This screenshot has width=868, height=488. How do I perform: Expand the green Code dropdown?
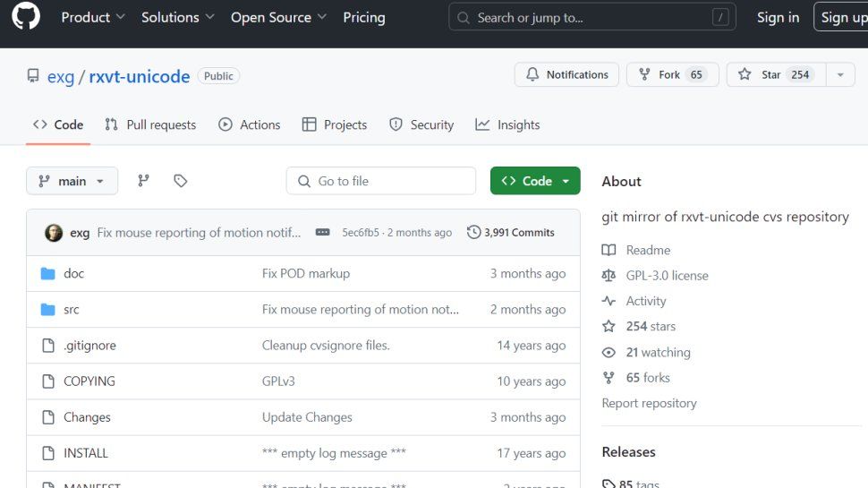(x=535, y=181)
